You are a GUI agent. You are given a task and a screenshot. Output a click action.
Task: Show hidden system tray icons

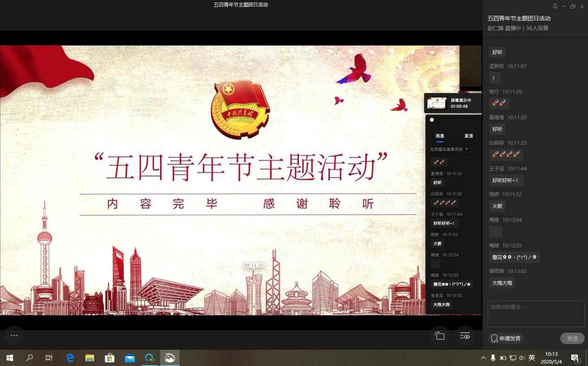click(483, 358)
